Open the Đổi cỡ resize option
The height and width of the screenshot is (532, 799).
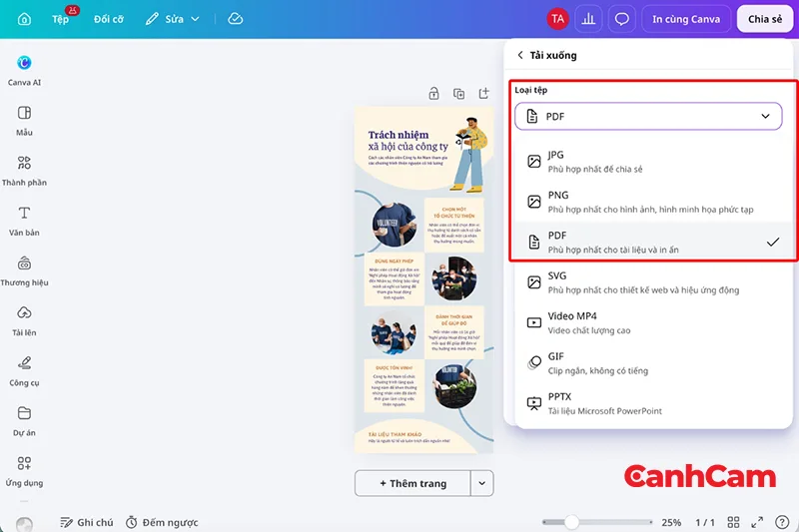tap(109, 19)
